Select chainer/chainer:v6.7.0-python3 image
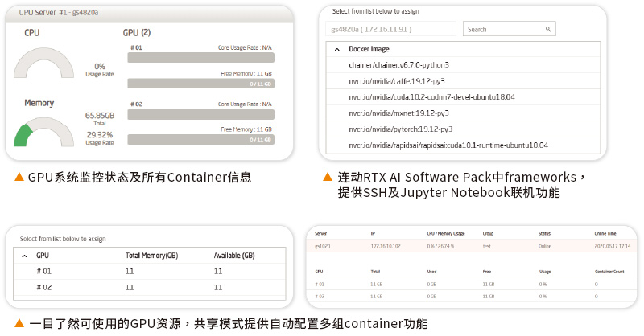The height and width of the screenshot is (336, 644). 398,65
